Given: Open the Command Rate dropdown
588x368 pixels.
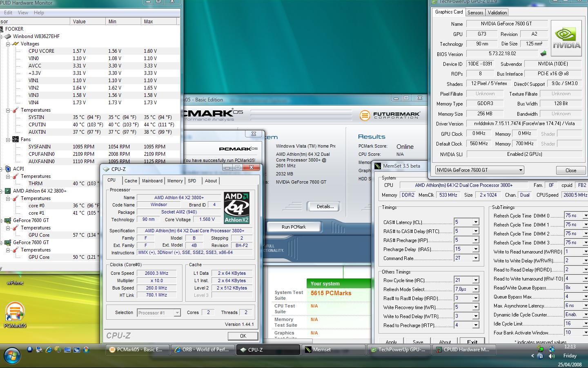Looking at the screenshot, I should pyautogui.click(x=476, y=258).
